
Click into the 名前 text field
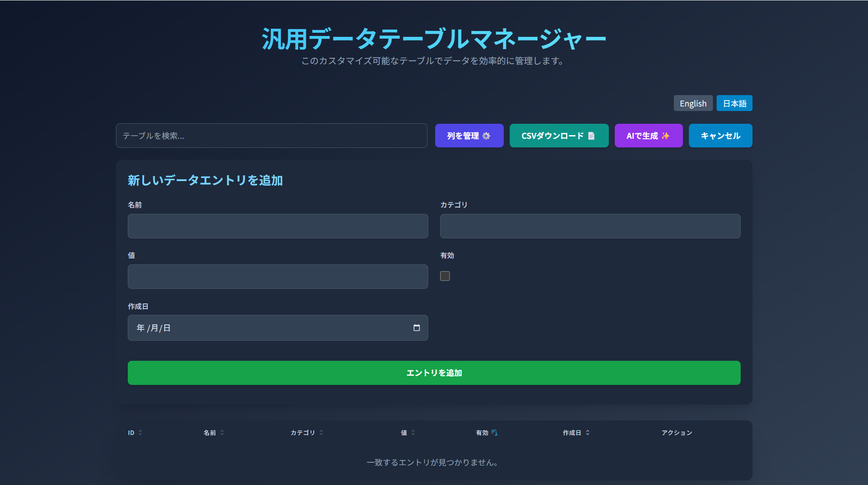(277, 226)
